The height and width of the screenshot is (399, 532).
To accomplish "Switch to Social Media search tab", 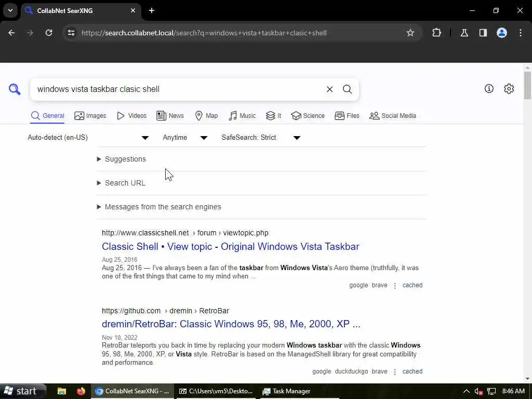I will (x=393, y=116).
